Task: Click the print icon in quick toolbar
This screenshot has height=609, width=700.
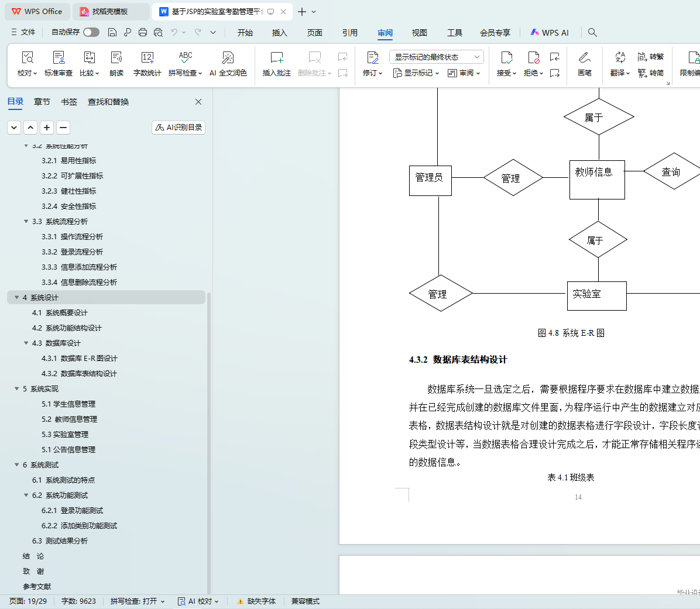Action: 142,32
